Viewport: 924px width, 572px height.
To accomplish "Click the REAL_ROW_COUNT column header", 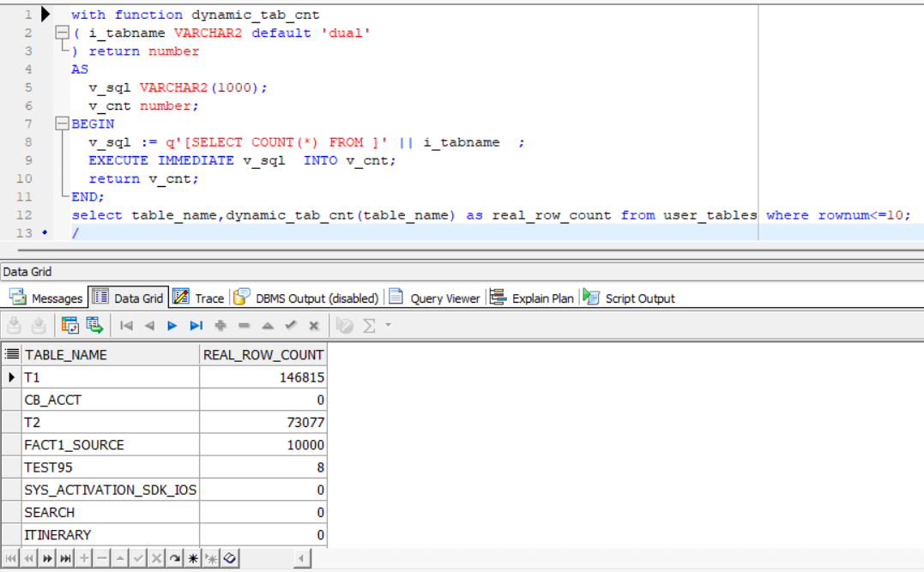I will [x=263, y=355].
